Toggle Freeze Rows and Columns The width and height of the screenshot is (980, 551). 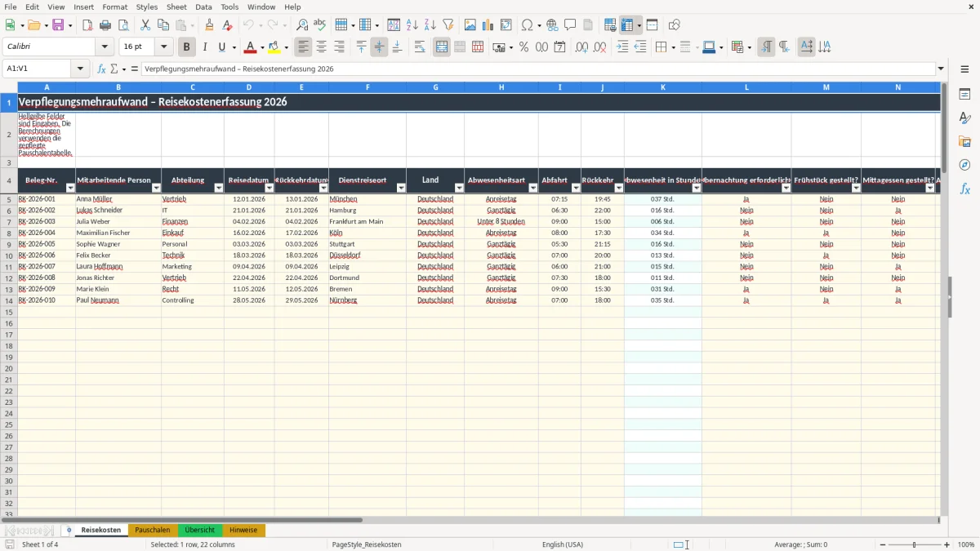627,25
